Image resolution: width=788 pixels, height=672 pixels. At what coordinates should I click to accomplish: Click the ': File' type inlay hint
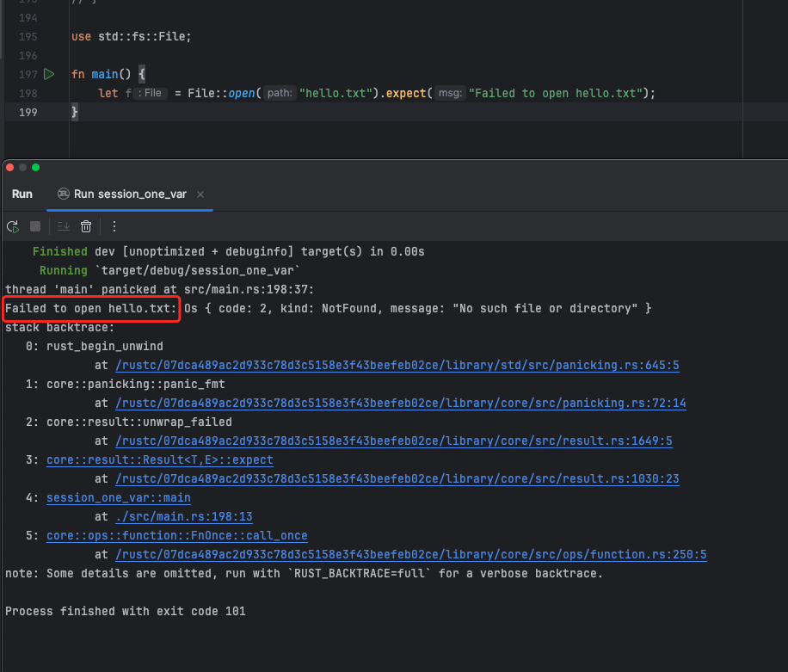point(150,93)
